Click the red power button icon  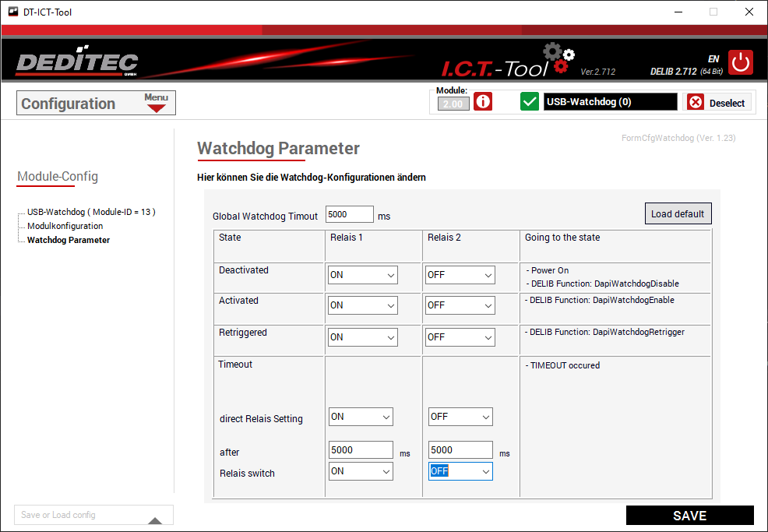[x=741, y=62]
